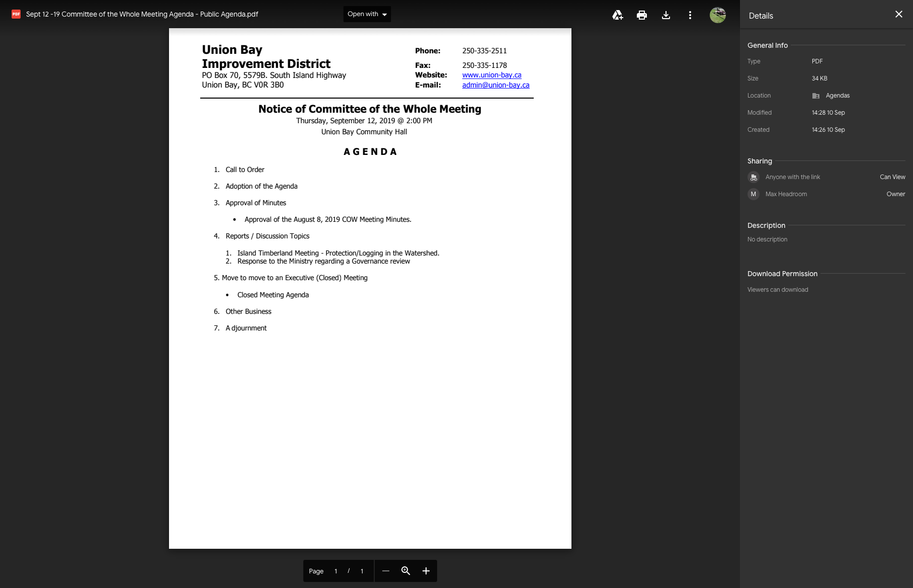Screen dimensions: 913x588
Task: Open the www.union-bay.ca website link
Action: pos(491,75)
